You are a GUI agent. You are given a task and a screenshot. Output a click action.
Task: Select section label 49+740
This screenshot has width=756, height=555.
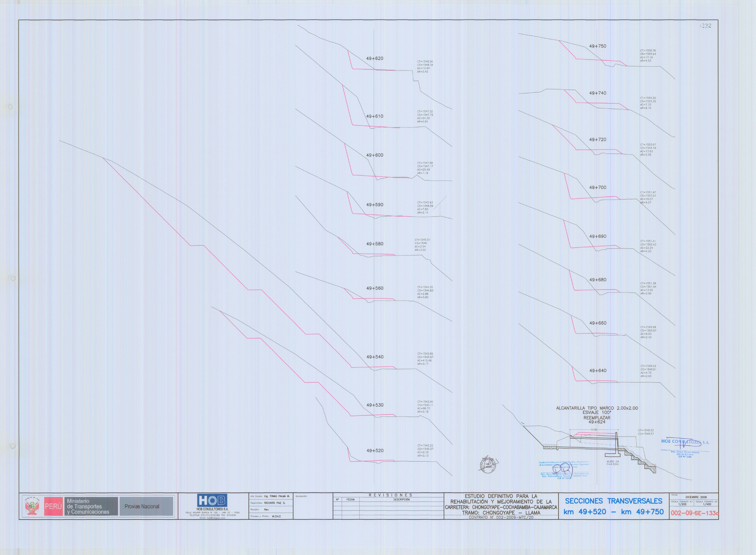pos(598,93)
